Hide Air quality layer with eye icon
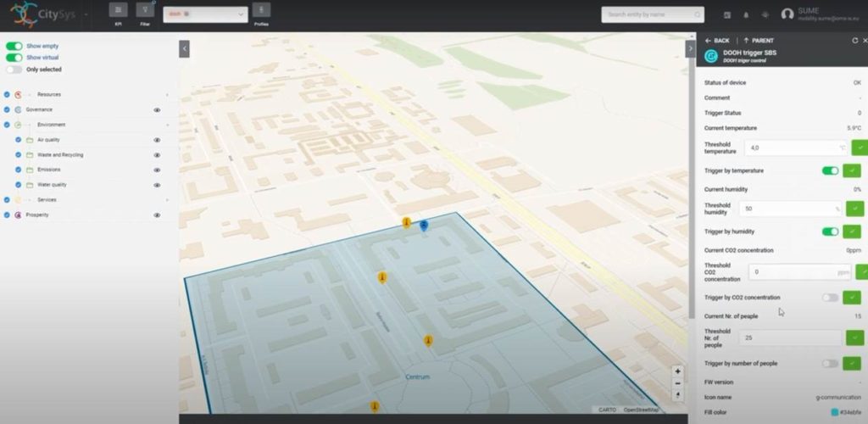 point(157,140)
